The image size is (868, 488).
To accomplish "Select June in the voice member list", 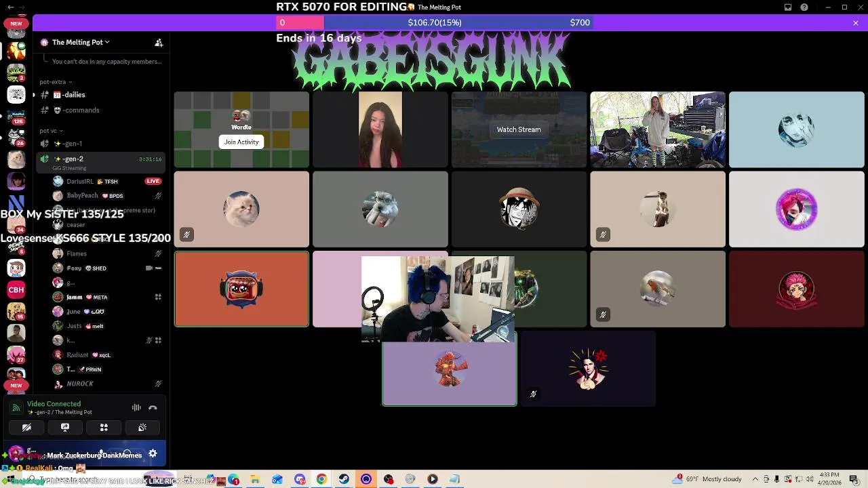I will (x=107, y=312).
